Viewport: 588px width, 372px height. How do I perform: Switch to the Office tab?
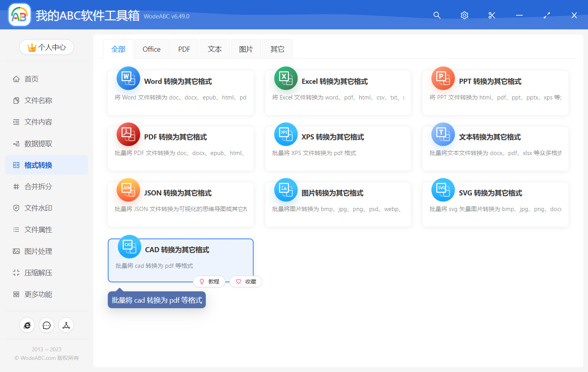pyautogui.click(x=151, y=49)
